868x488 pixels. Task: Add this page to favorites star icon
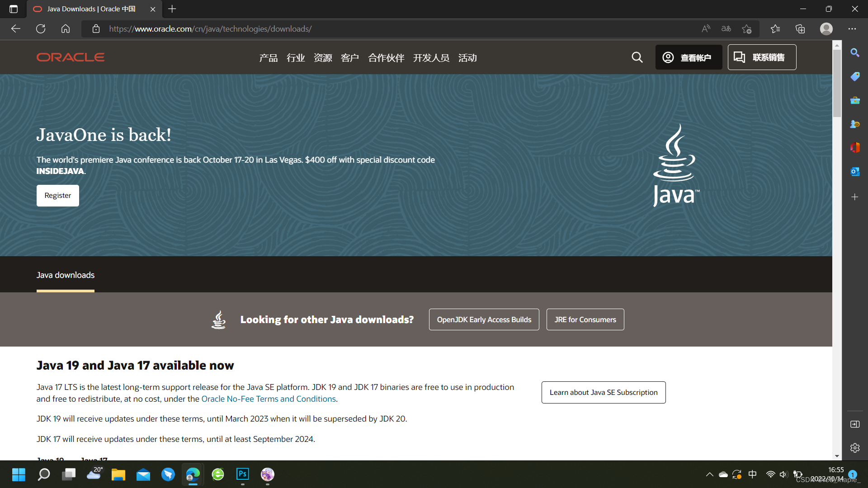pos(746,29)
